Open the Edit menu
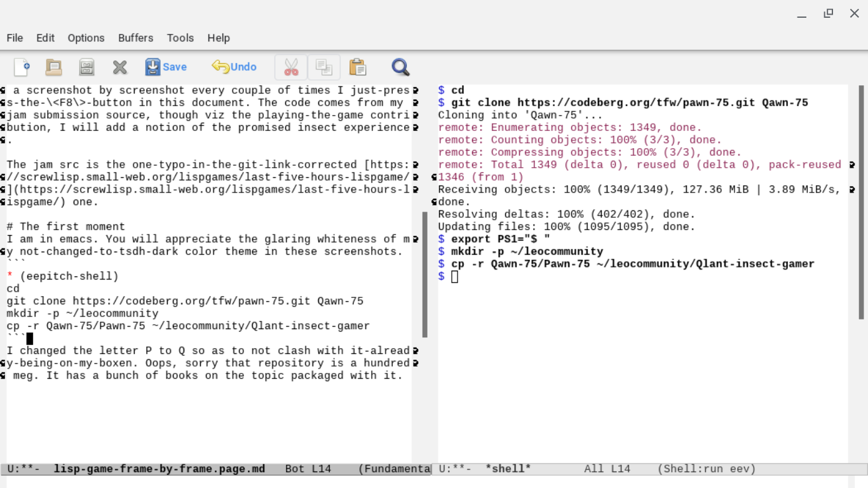This screenshot has height=488, width=868. pyautogui.click(x=45, y=38)
